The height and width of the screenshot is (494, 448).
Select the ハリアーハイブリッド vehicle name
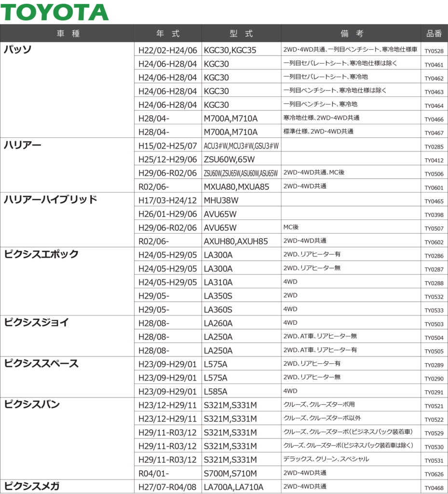pyautogui.click(x=51, y=200)
